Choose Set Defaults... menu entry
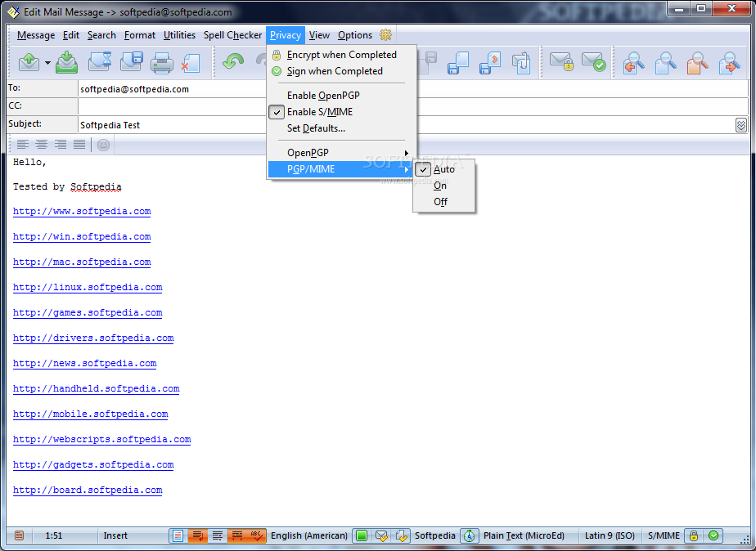Screen dimensions: 756x551 click(x=341, y=128)
